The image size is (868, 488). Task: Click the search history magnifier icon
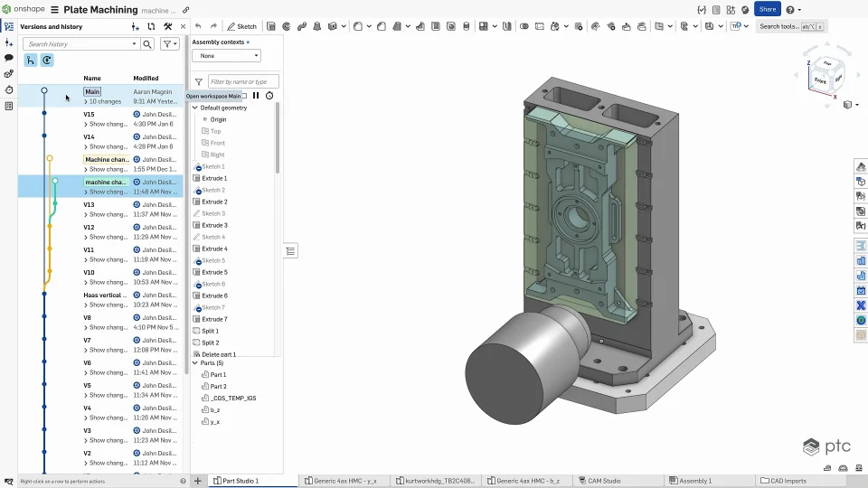[147, 43]
